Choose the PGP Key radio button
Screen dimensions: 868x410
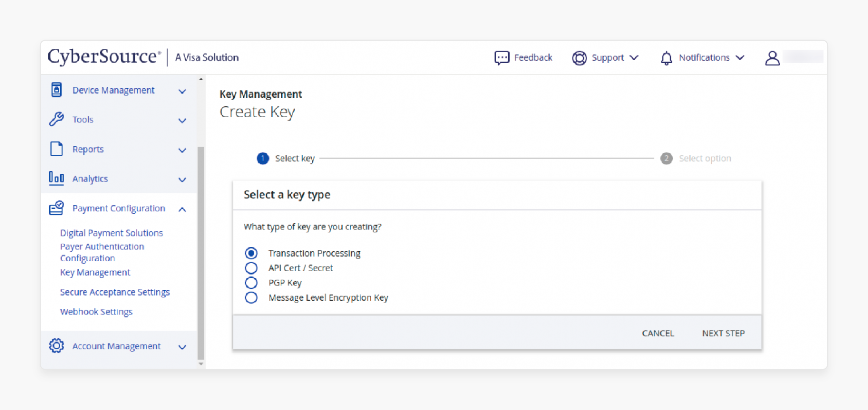[251, 283]
